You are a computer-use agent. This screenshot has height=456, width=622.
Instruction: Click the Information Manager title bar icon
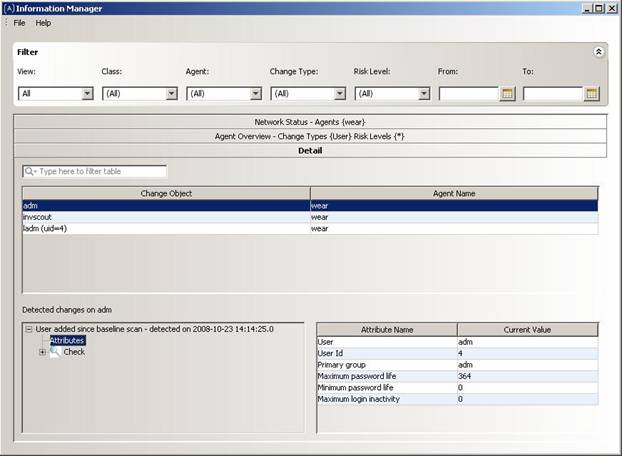(x=9, y=8)
